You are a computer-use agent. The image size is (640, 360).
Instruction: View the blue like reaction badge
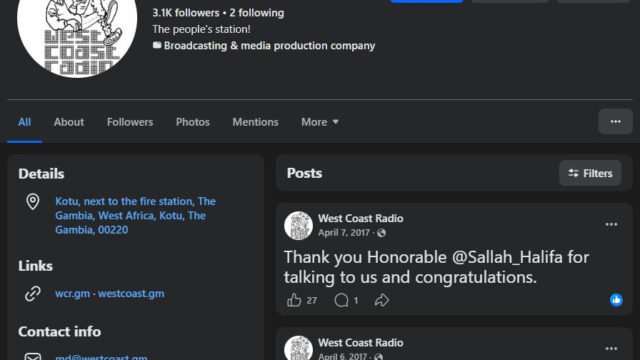(x=616, y=300)
